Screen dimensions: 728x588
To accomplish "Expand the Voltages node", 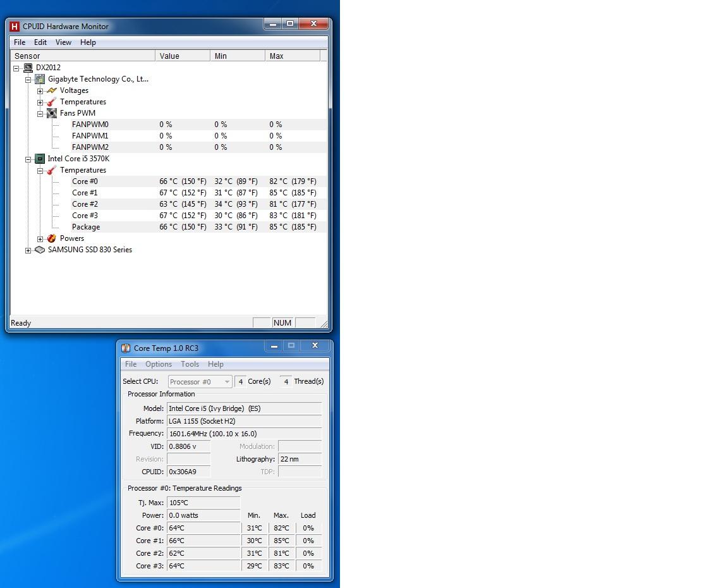I will point(40,91).
